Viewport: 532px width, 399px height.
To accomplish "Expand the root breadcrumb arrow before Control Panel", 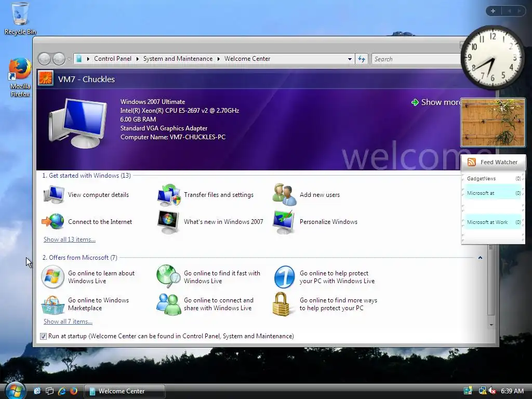I will point(88,59).
